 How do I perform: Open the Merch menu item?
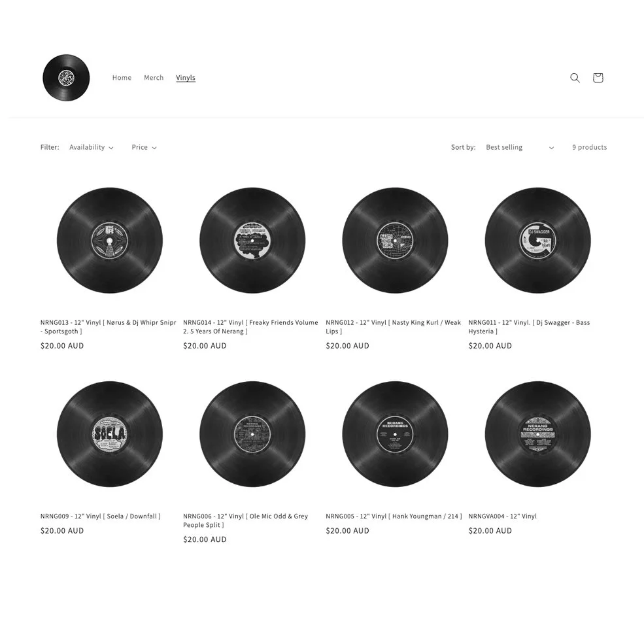point(154,78)
